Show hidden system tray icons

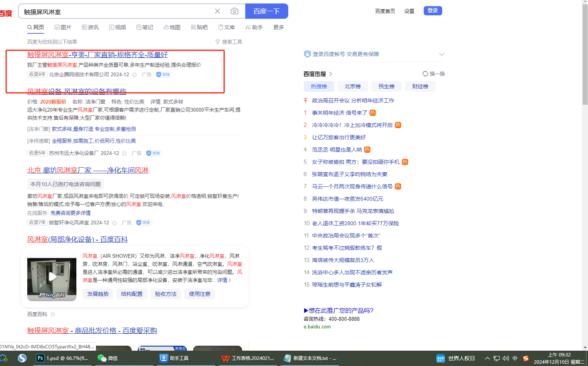[x=487, y=358]
